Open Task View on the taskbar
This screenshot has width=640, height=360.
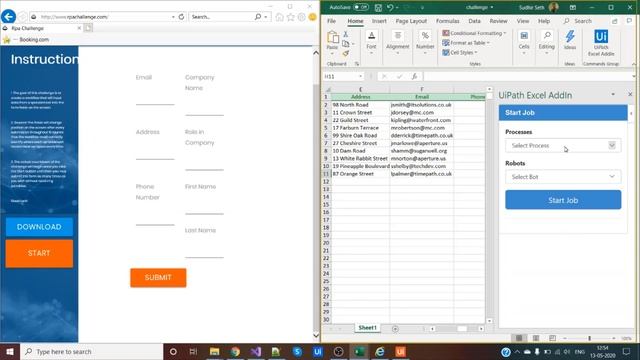pyautogui.click(x=193, y=351)
